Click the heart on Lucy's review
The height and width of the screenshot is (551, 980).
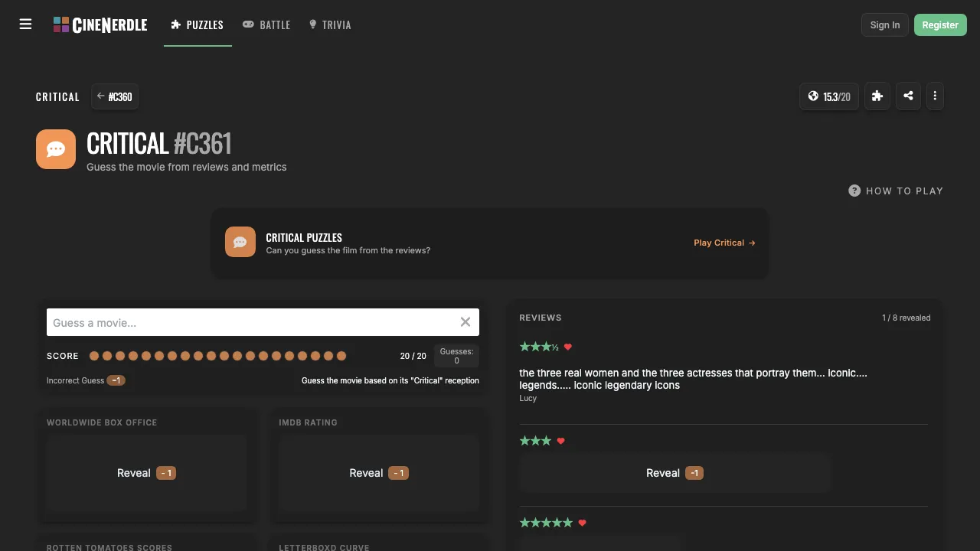[568, 347]
